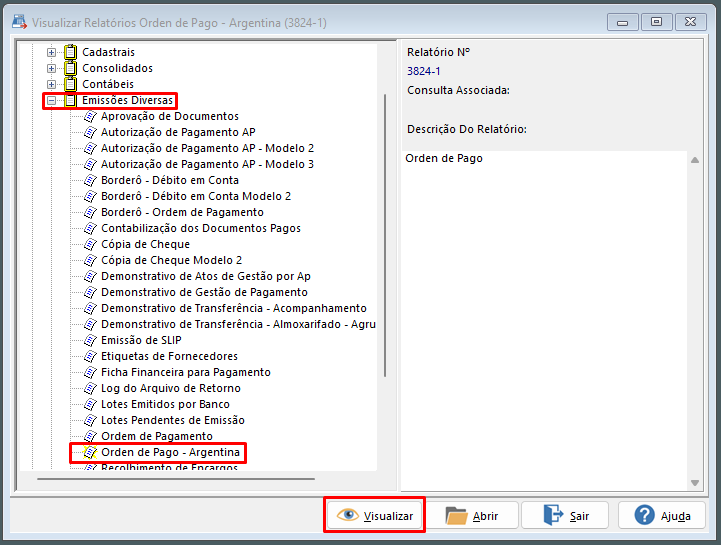This screenshot has width=721, height=545.
Task: Click the Visualizar button
Action: pyautogui.click(x=375, y=516)
